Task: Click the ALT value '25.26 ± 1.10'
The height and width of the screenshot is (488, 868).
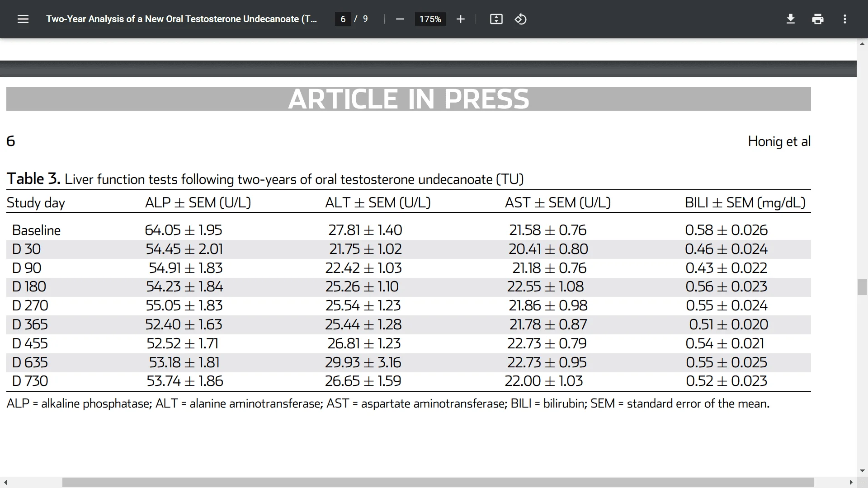Action: click(362, 287)
